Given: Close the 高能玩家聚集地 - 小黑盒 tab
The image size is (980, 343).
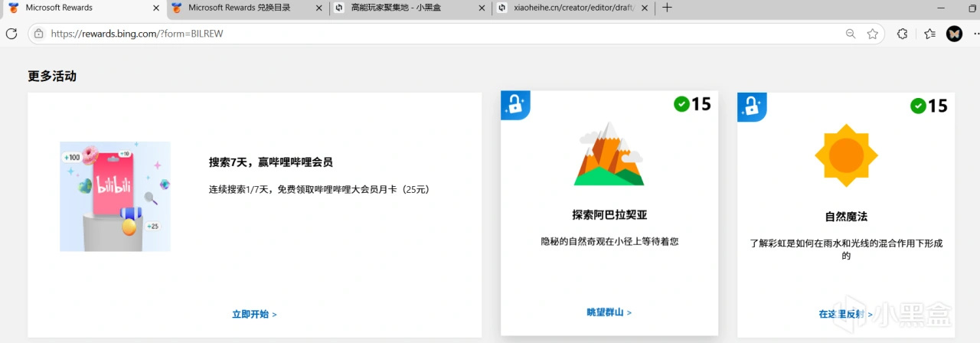Looking at the screenshot, I should tap(482, 8).
